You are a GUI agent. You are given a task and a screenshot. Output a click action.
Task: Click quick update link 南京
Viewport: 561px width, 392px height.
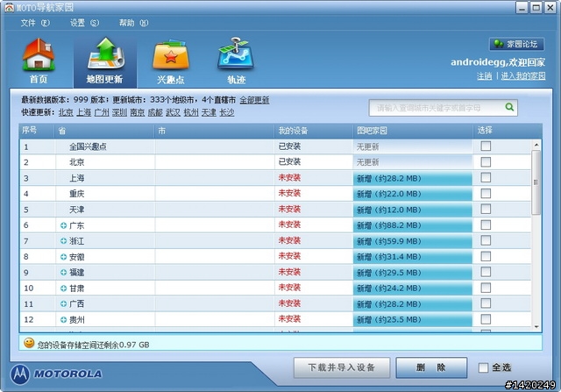[x=138, y=112]
